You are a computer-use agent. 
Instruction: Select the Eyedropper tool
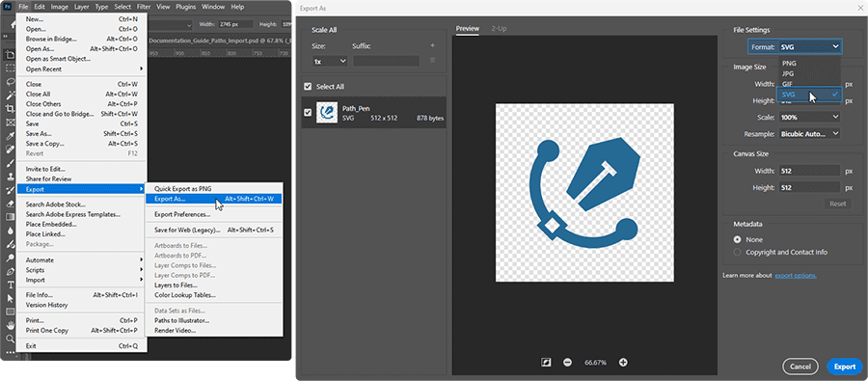10,136
